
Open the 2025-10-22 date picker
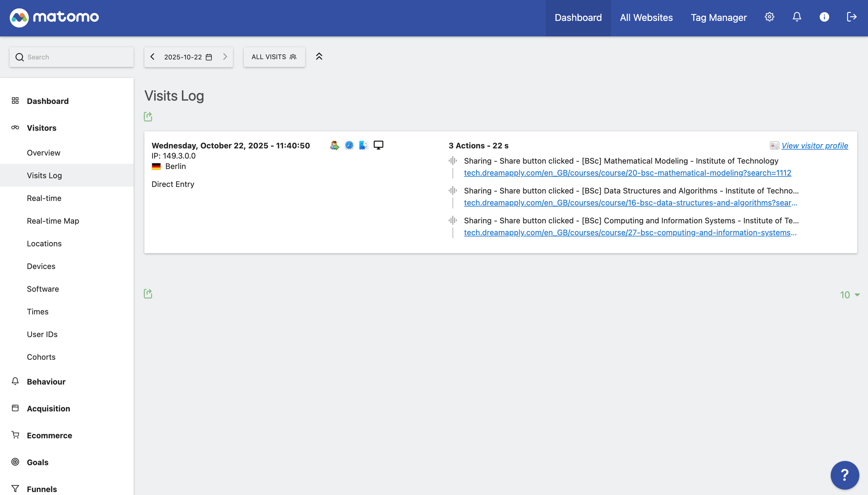point(189,57)
